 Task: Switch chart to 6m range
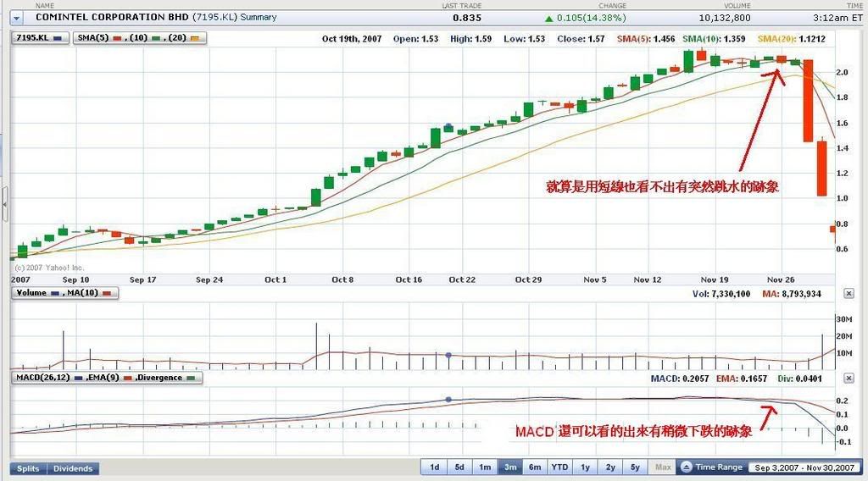point(535,467)
